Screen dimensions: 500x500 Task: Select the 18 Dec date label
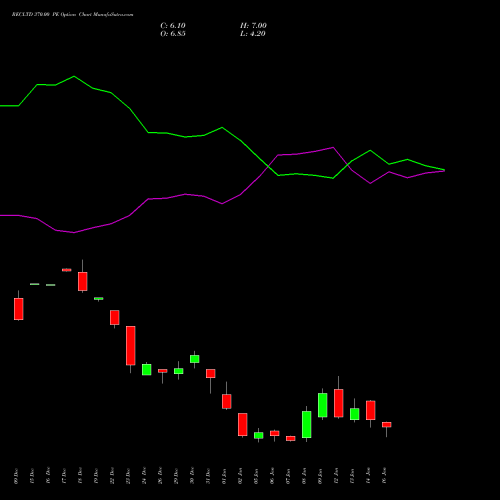click(x=80, y=476)
